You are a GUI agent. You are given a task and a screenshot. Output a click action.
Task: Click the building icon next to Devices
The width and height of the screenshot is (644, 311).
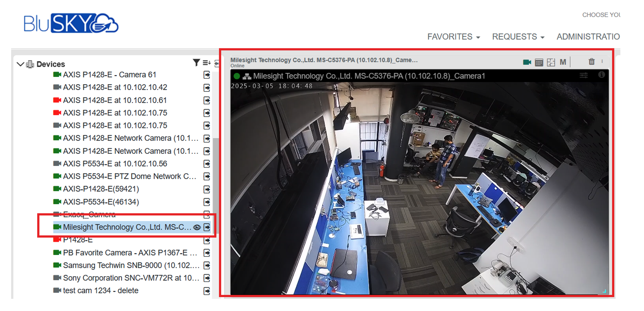[x=30, y=64]
